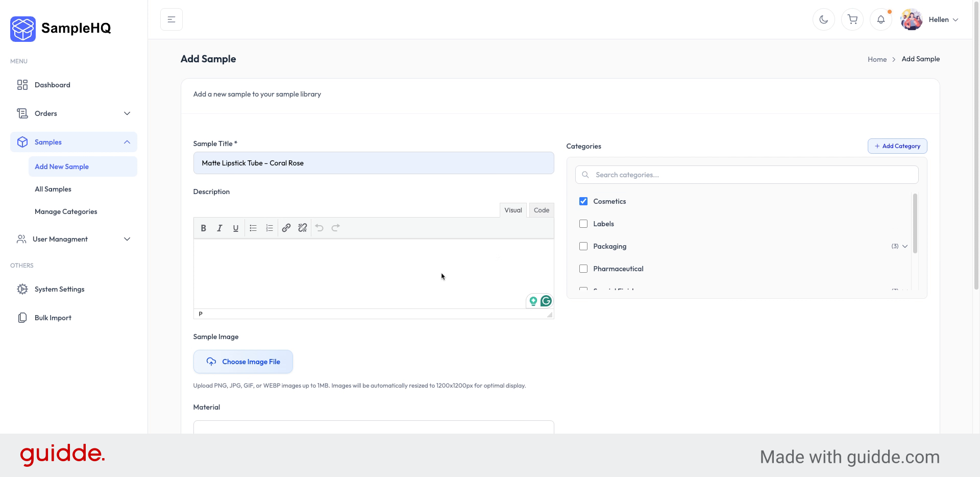This screenshot has width=980, height=477.
Task: Open notifications bell icon
Action: click(x=880, y=19)
